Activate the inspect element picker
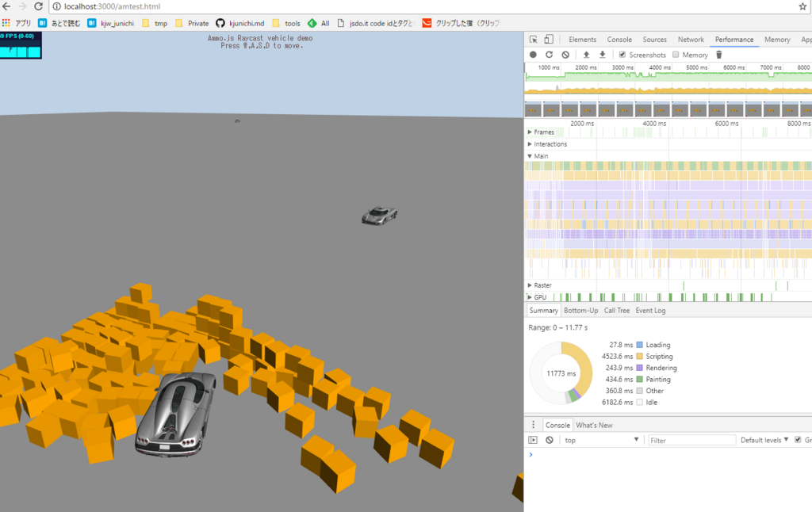The image size is (812, 512). (534, 40)
